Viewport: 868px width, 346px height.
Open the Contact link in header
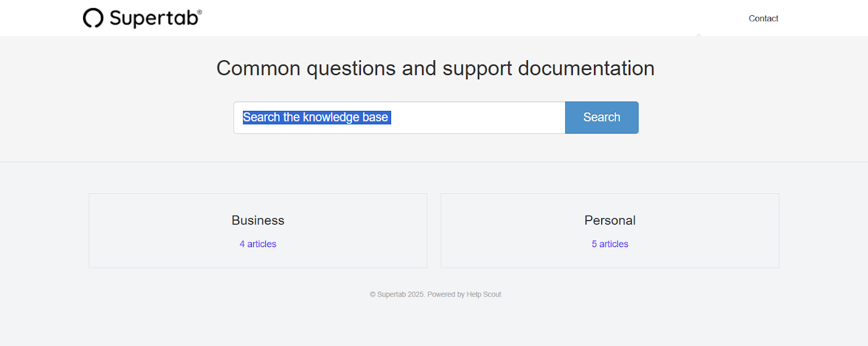pos(763,18)
